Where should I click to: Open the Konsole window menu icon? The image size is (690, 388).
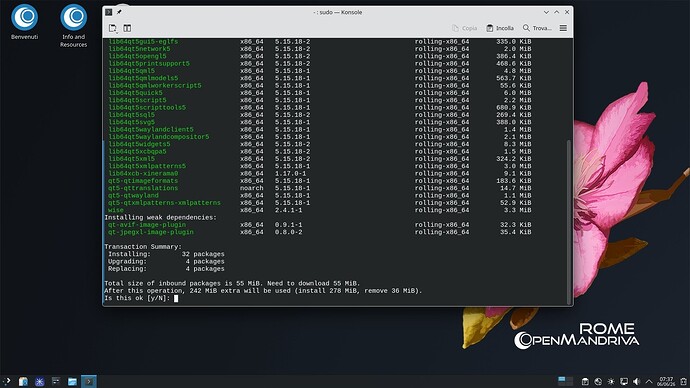(x=109, y=12)
